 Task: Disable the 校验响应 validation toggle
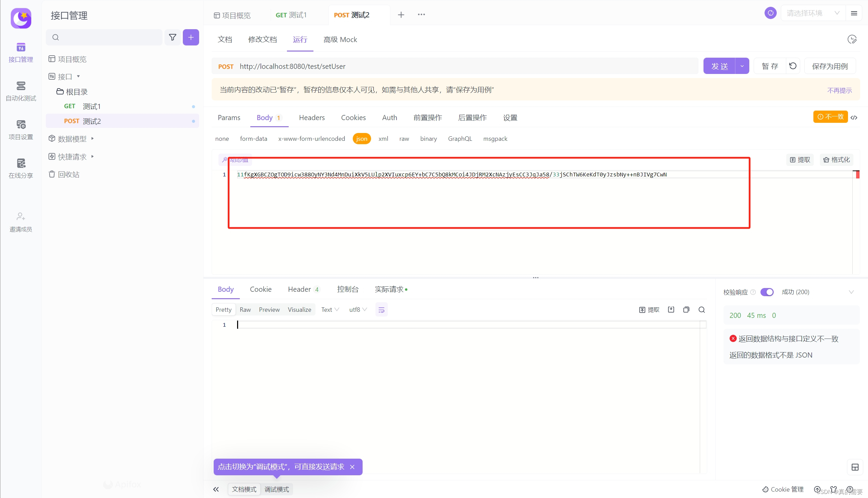point(767,292)
